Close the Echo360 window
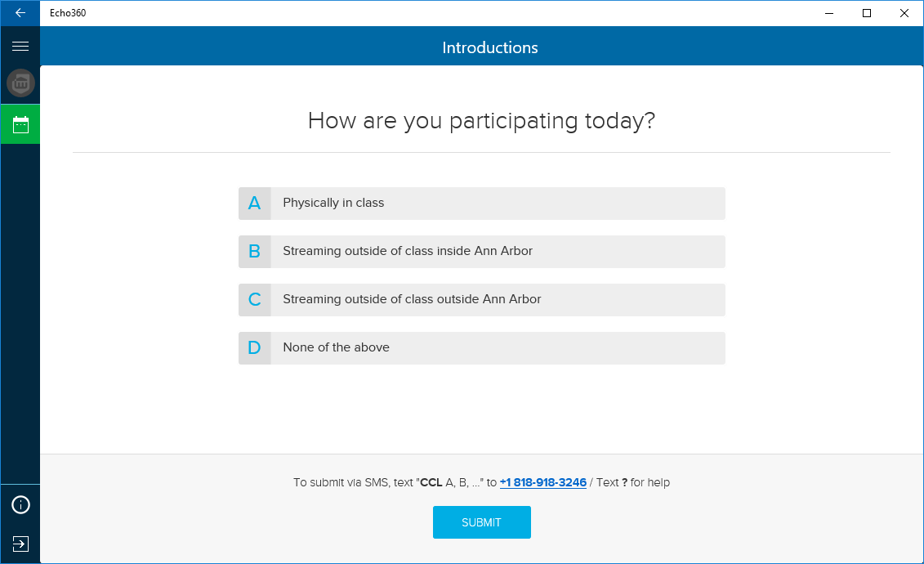 904,13
